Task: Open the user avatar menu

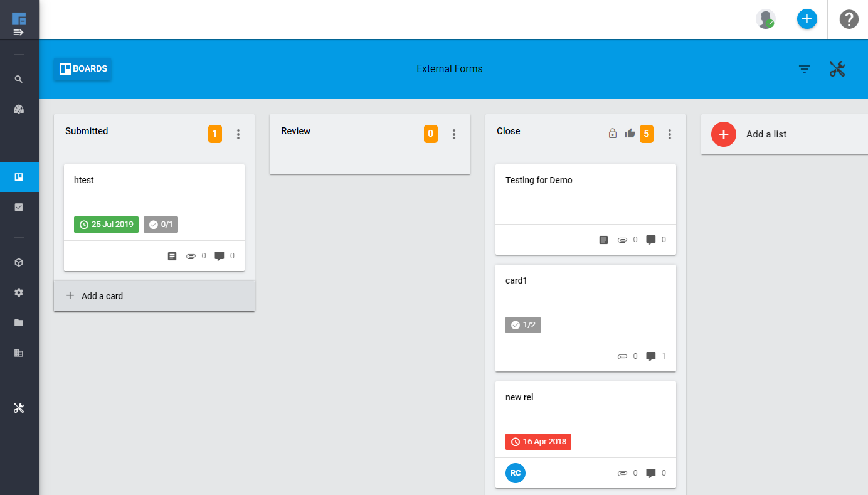Action: 765,19
